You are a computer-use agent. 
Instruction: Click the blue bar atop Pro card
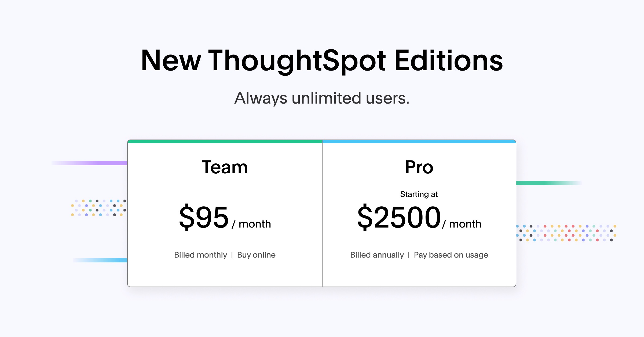tap(419, 141)
